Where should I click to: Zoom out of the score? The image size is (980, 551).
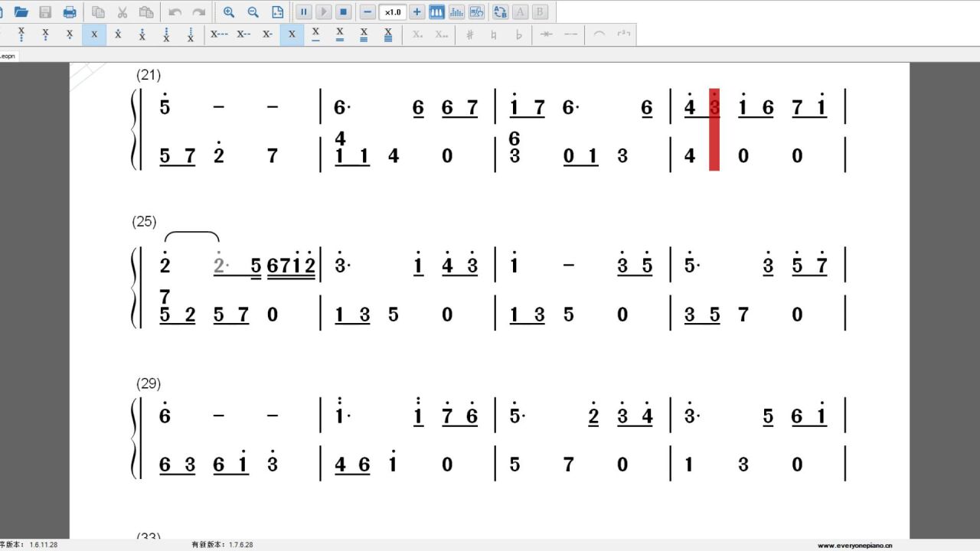point(253,11)
